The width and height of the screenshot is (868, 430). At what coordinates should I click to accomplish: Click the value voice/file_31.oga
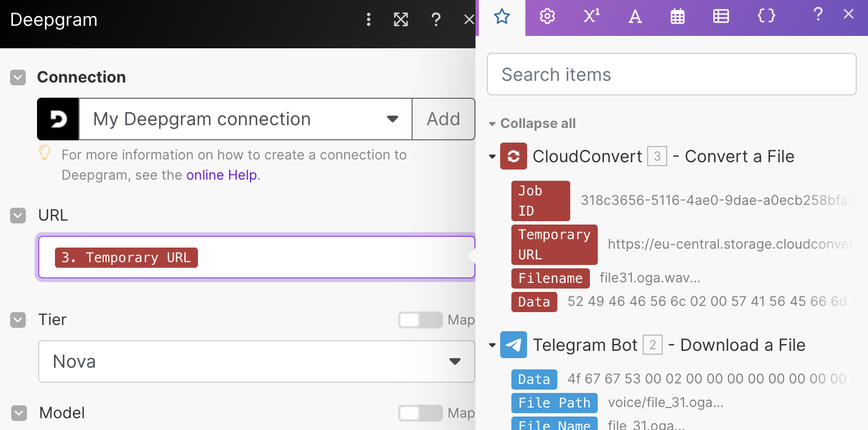[666, 403]
